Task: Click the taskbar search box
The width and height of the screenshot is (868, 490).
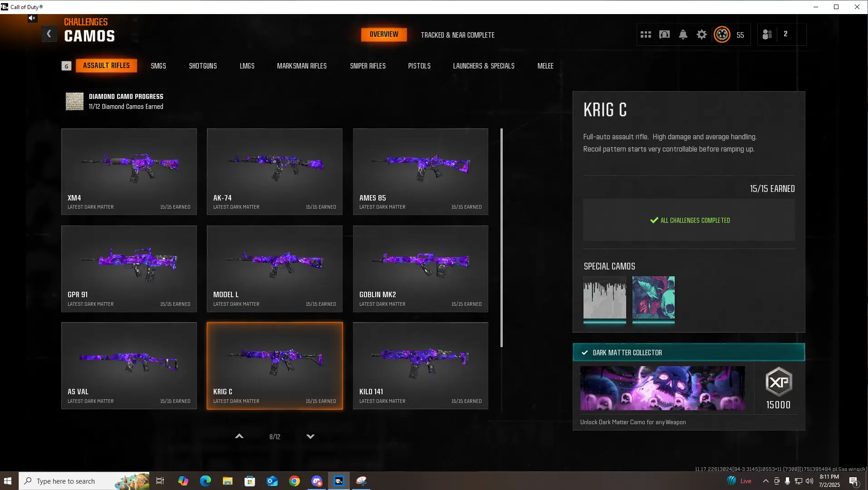Action: tap(84, 481)
